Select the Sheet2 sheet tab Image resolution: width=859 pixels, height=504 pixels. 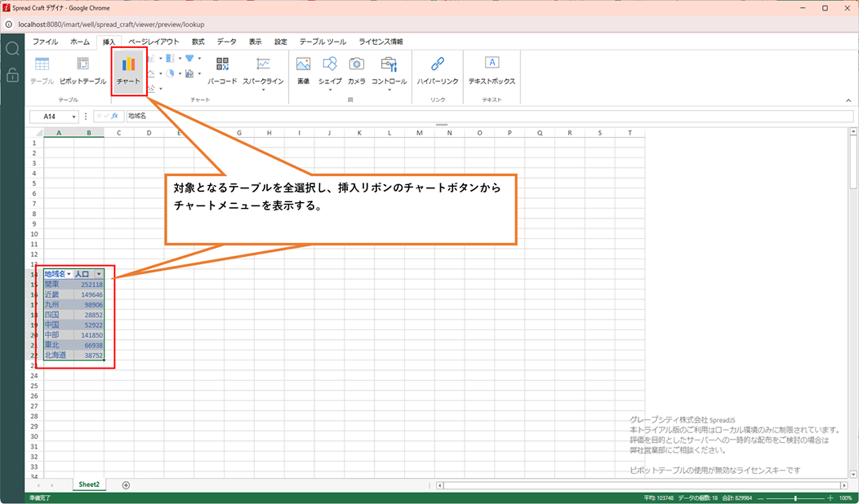(x=89, y=484)
